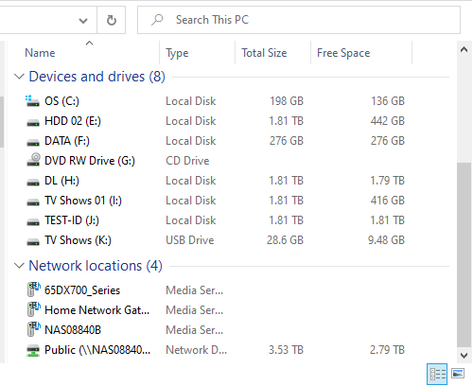Click the 442 GB free space value
The image size is (473, 386).
[x=388, y=121]
